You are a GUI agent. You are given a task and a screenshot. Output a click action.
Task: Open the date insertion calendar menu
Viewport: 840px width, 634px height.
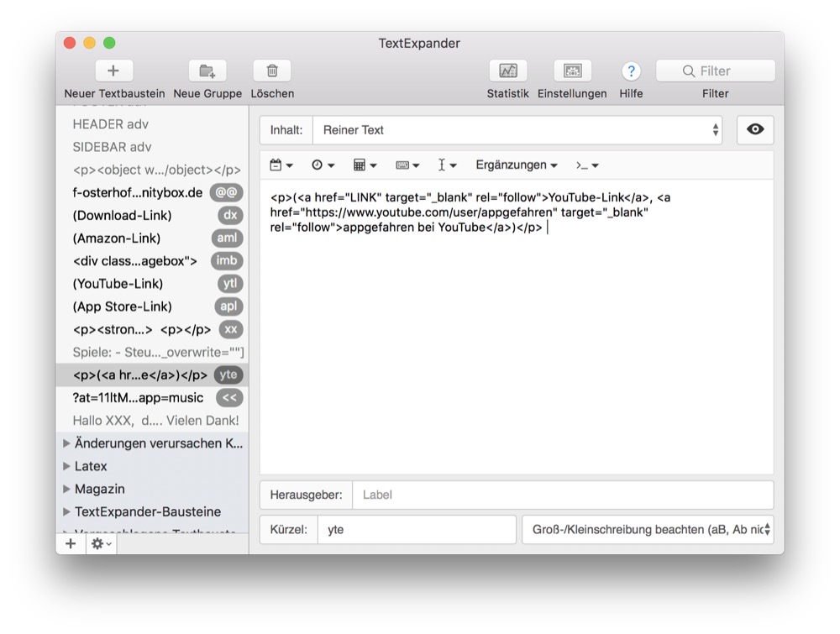281,165
